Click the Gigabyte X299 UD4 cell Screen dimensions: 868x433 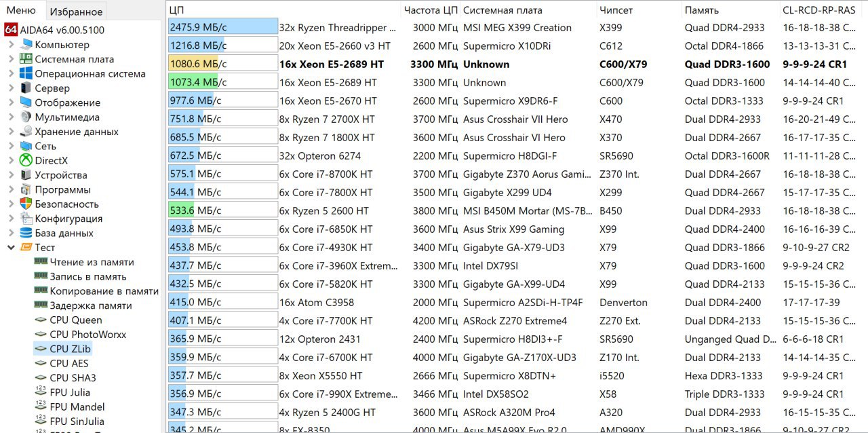[x=507, y=193]
